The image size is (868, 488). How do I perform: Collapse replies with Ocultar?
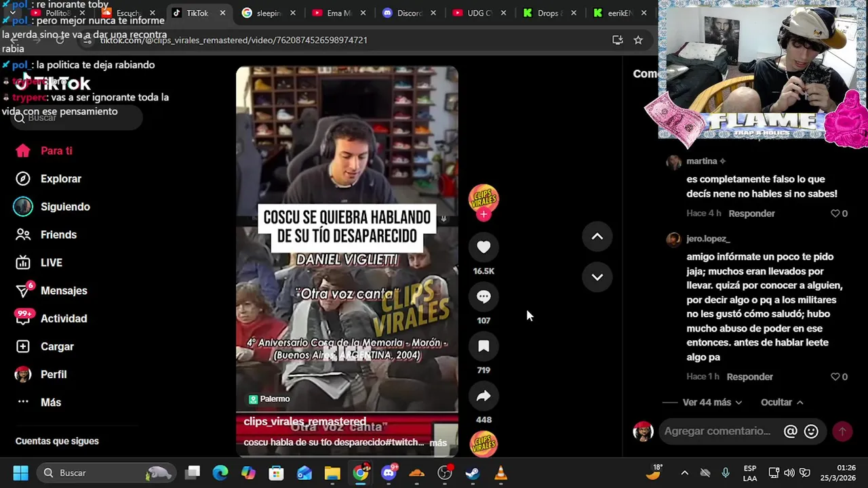click(x=782, y=402)
